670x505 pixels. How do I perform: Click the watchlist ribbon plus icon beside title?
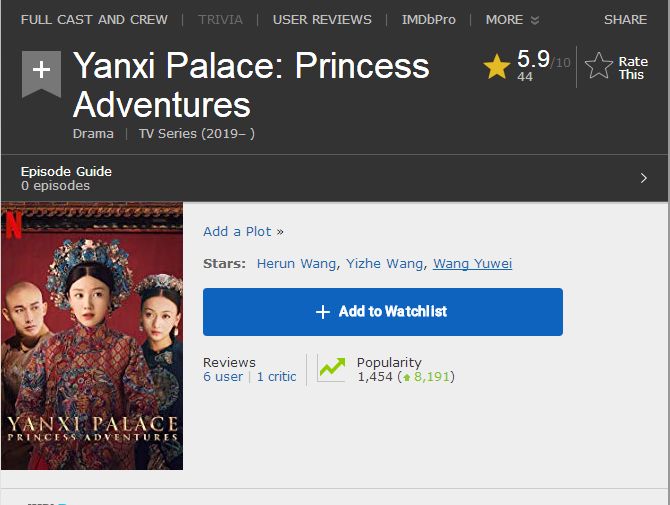pos(41,72)
